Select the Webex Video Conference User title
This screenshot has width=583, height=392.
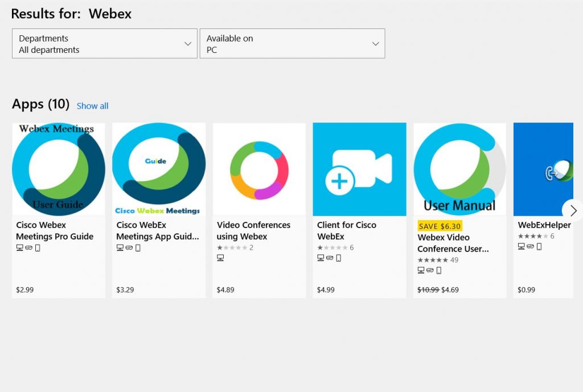tap(453, 243)
